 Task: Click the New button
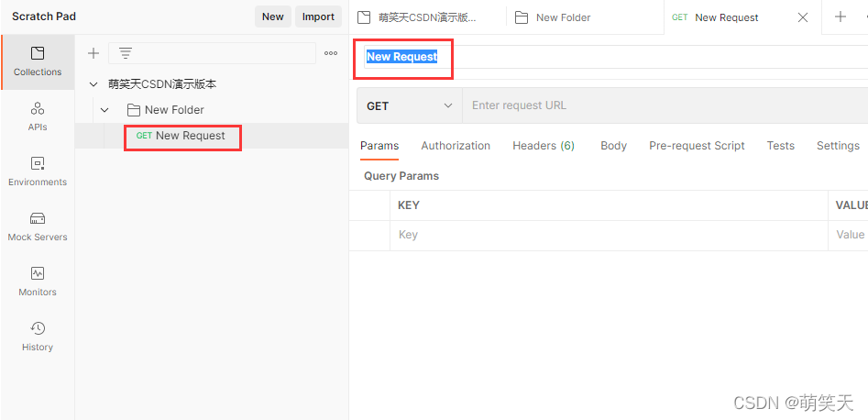pyautogui.click(x=272, y=17)
